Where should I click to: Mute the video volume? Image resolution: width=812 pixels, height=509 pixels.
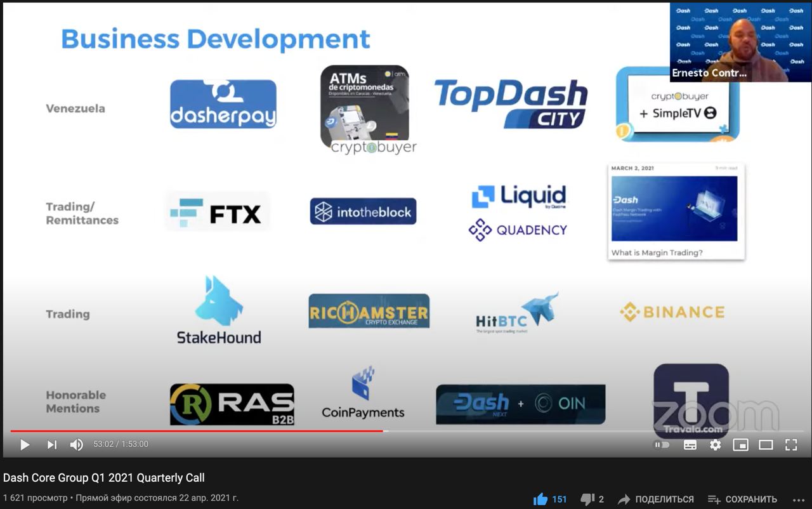[x=77, y=445]
